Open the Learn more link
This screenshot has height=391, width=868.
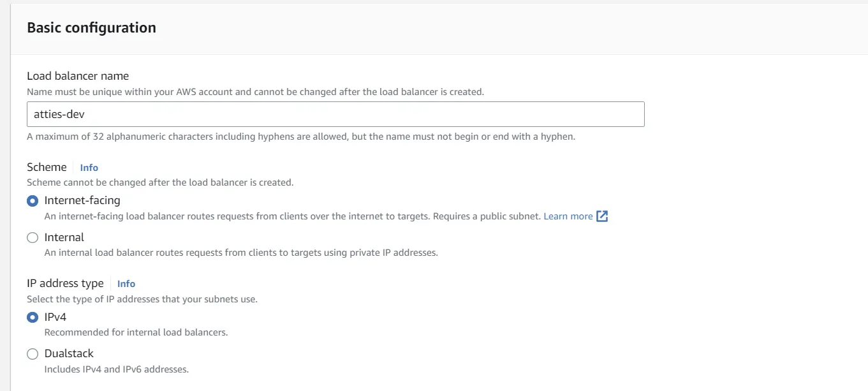coord(568,216)
